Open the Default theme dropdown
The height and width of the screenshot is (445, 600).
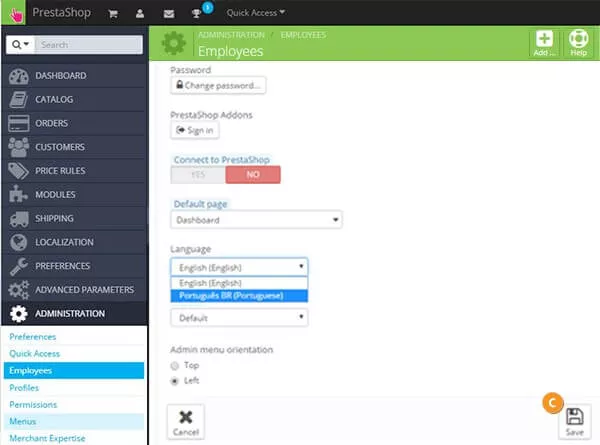tap(239, 318)
